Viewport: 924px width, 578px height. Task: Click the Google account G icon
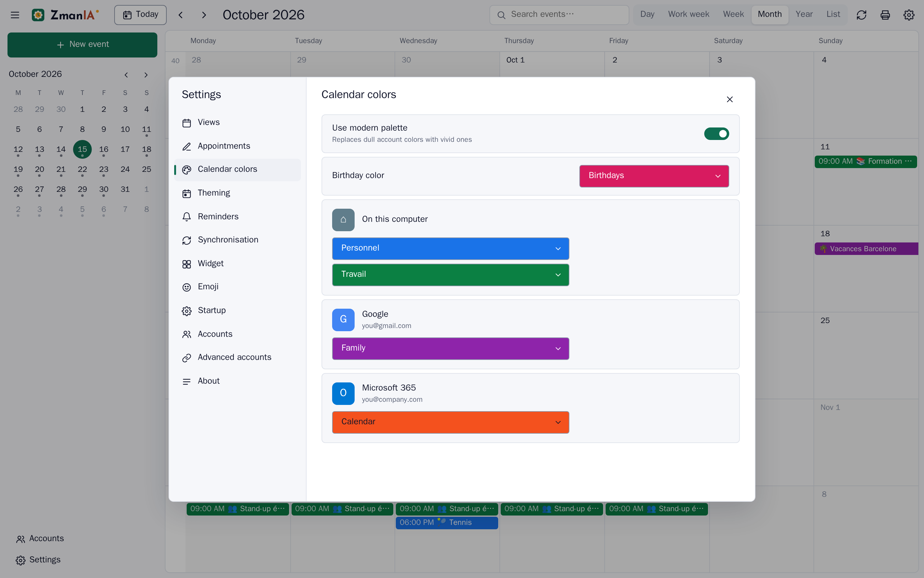[343, 320]
